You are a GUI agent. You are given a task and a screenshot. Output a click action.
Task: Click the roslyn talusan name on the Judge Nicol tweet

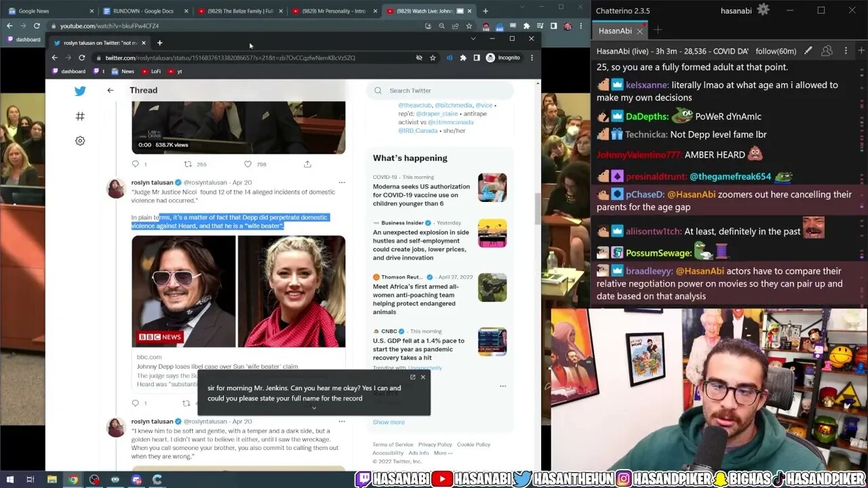[152, 182]
